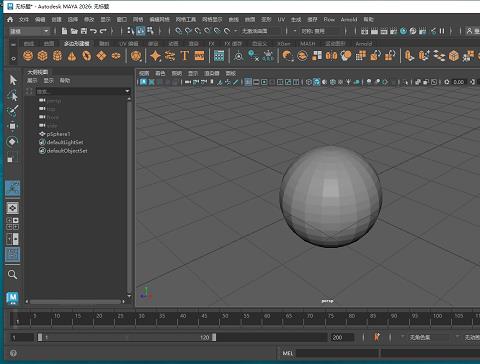480x364 pixels.
Task: Toggle wireframe display in viewport toolbar
Action: click(x=309, y=82)
